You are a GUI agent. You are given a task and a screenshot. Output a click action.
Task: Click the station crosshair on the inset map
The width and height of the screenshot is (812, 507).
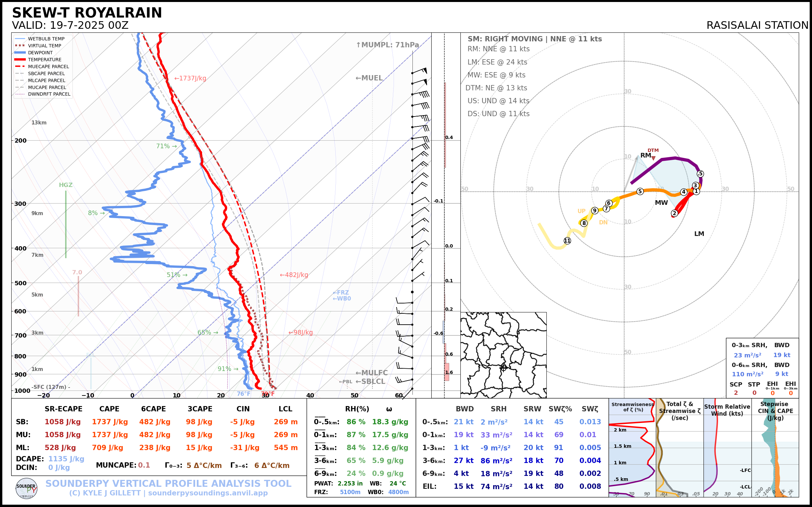[x=503, y=368]
